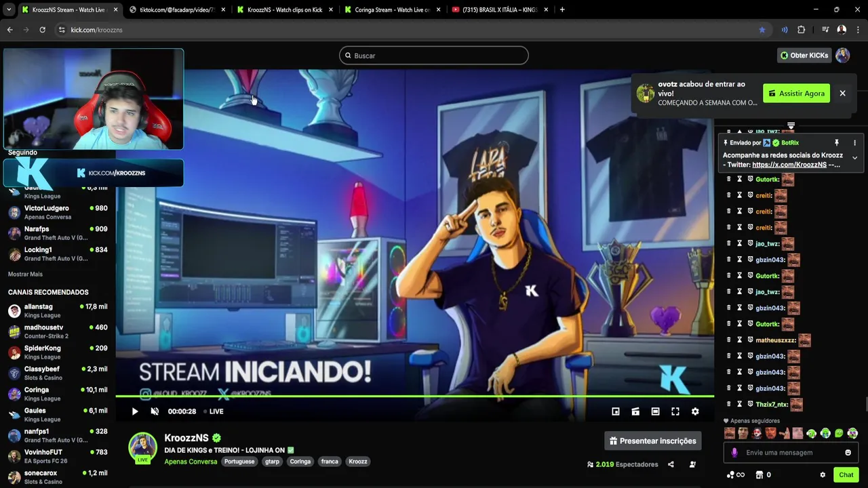Open the viewer list icon beside share
868x488 pixels.
click(692, 464)
